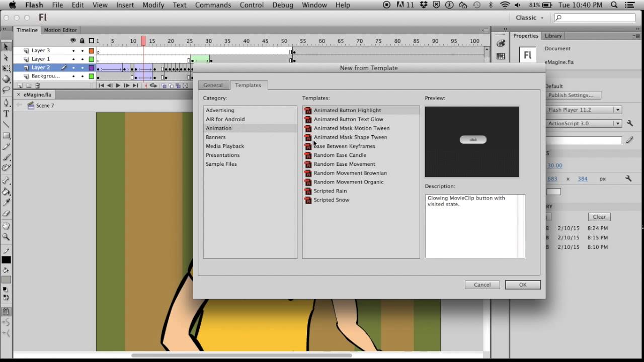Choose the Rectangle tool
The height and width of the screenshot is (362, 644).
point(6,135)
